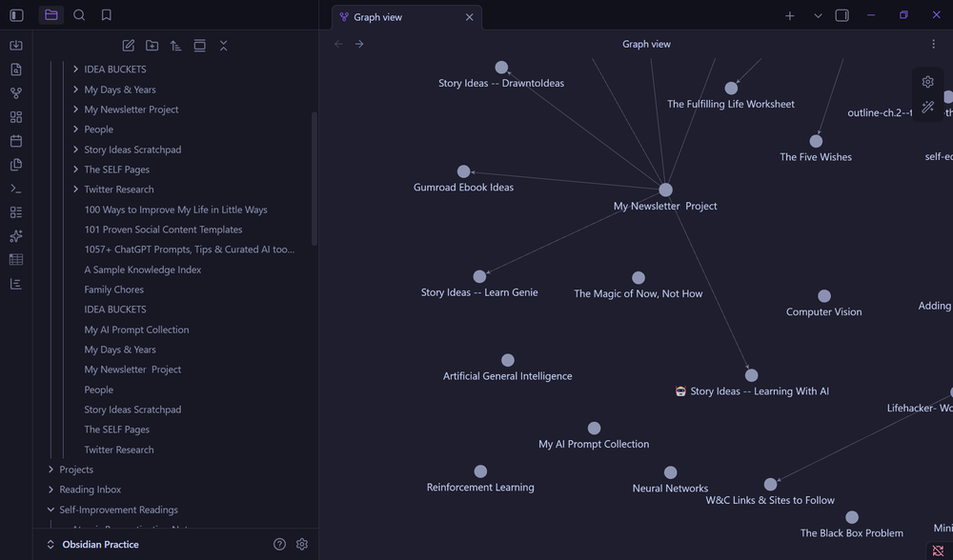Image resolution: width=953 pixels, height=560 pixels.
Task: Click the sync status icon bottom right
Action: click(938, 550)
